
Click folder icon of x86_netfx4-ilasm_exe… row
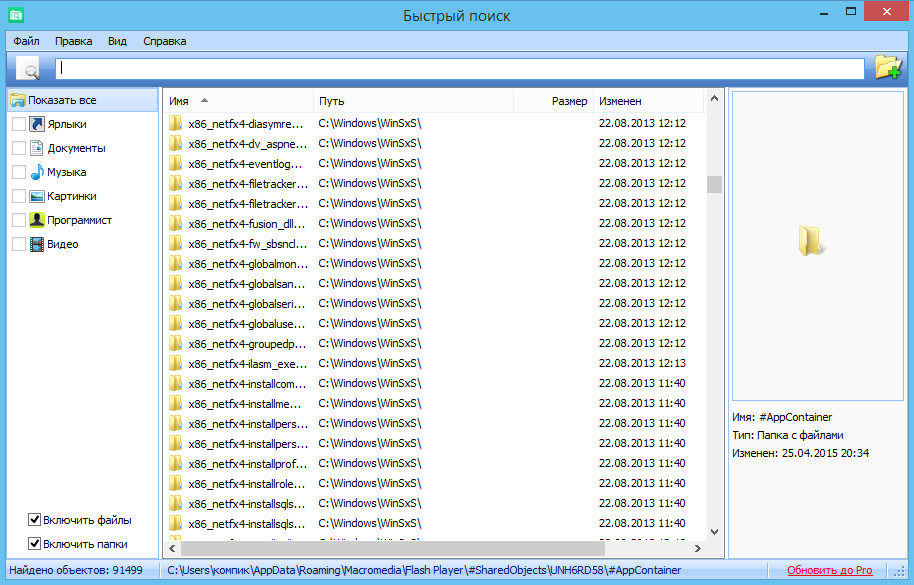click(x=175, y=363)
